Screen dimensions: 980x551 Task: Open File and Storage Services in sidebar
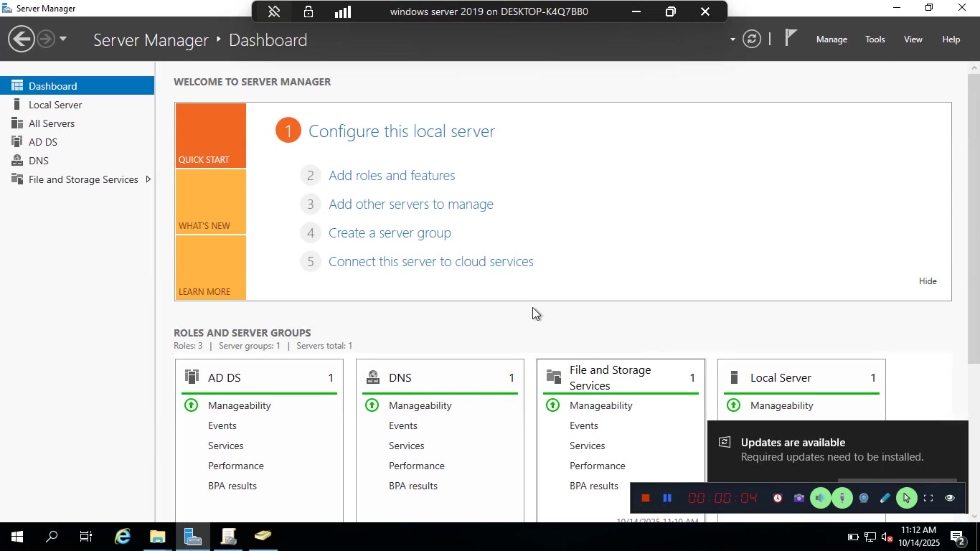77,179
